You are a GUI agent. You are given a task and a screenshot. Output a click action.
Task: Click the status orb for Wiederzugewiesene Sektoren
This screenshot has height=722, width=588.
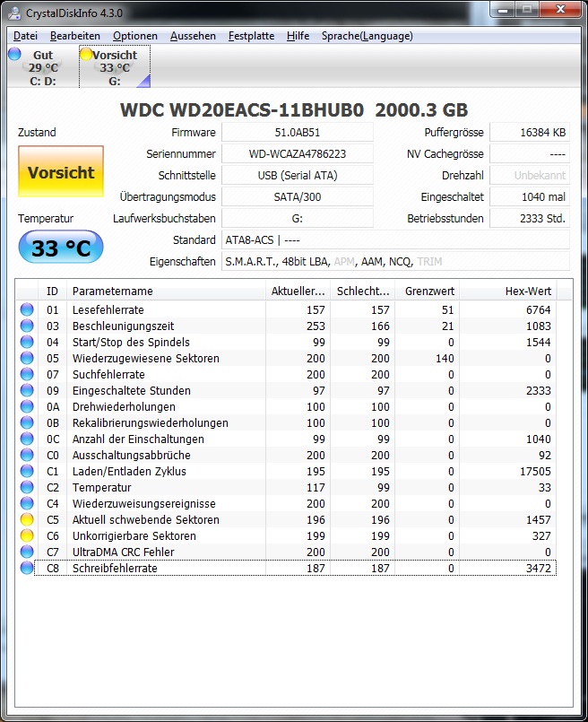point(27,358)
